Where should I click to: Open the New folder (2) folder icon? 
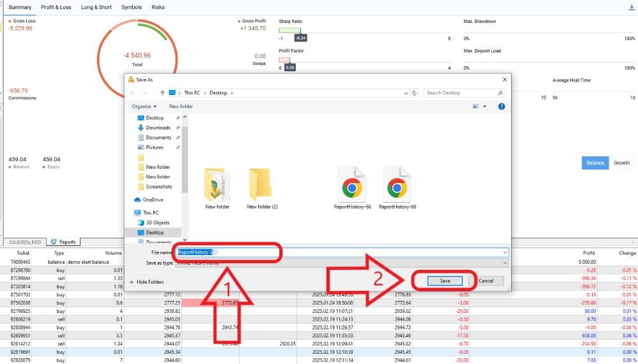tap(262, 187)
